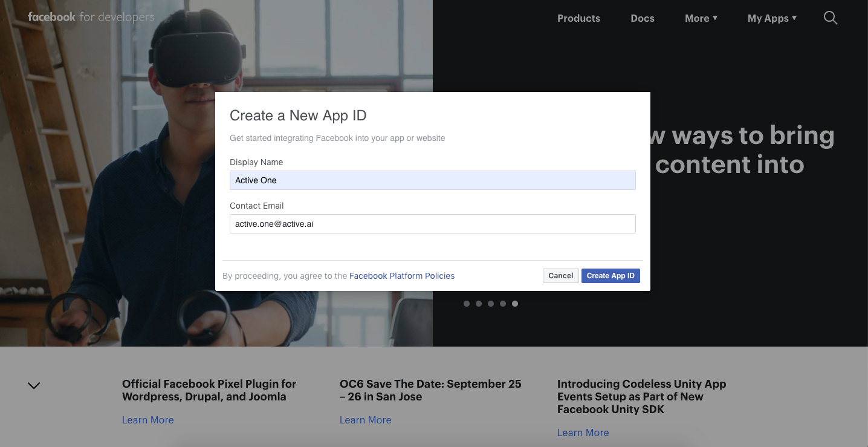
Task: Open Docs in navigation bar
Action: (x=643, y=18)
